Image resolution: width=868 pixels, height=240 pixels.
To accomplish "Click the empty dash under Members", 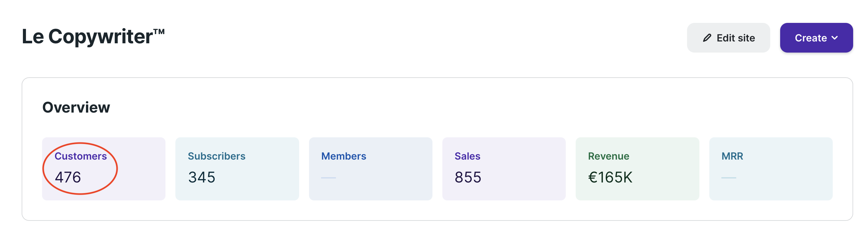I will click(328, 178).
